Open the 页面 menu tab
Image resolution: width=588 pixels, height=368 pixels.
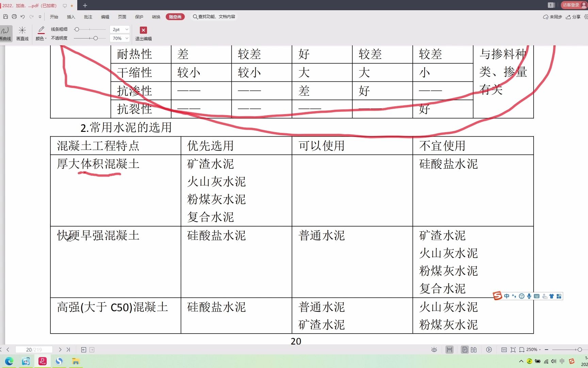[122, 17]
